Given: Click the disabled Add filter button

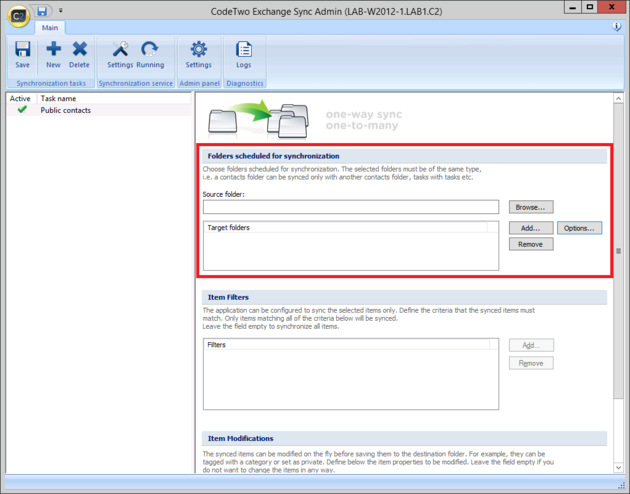Looking at the screenshot, I should pyautogui.click(x=531, y=345).
